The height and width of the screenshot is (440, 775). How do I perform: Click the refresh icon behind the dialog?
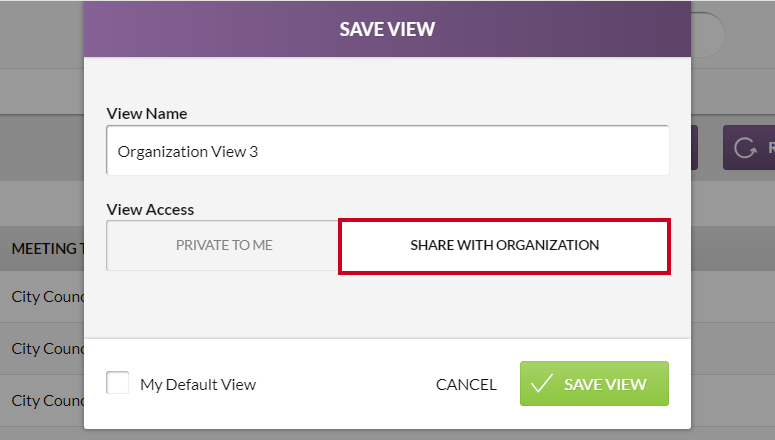point(744,147)
